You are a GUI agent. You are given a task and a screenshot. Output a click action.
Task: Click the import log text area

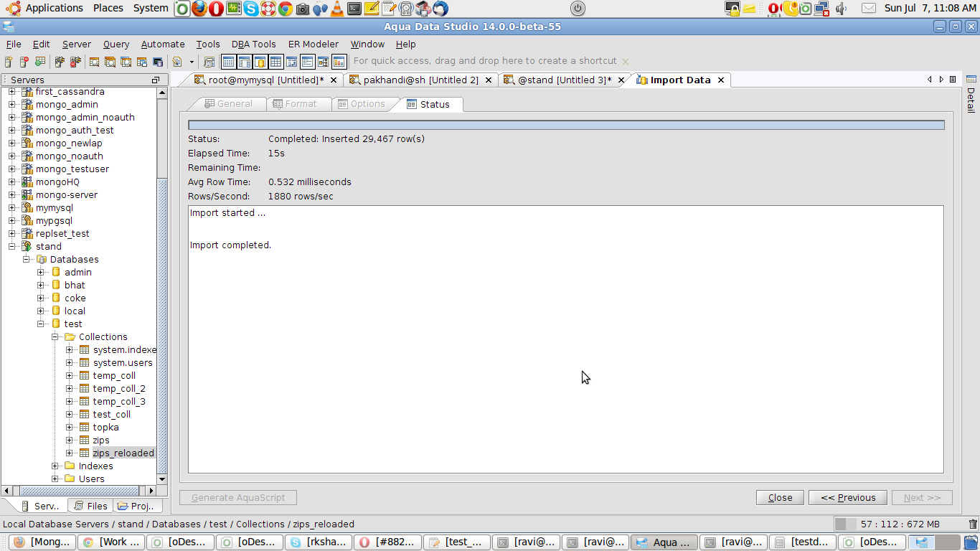566,339
